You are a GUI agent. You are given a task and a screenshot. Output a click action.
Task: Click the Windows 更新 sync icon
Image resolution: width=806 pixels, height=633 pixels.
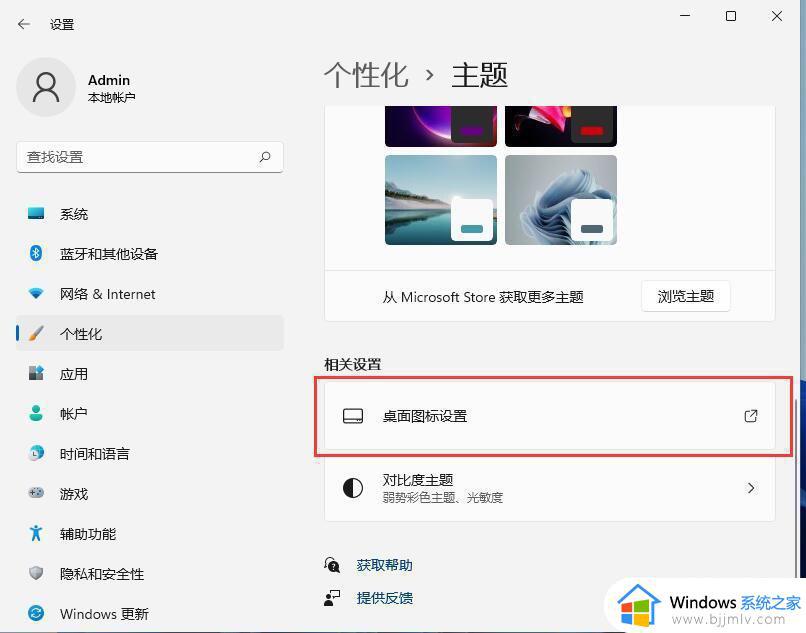[x=36, y=613]
